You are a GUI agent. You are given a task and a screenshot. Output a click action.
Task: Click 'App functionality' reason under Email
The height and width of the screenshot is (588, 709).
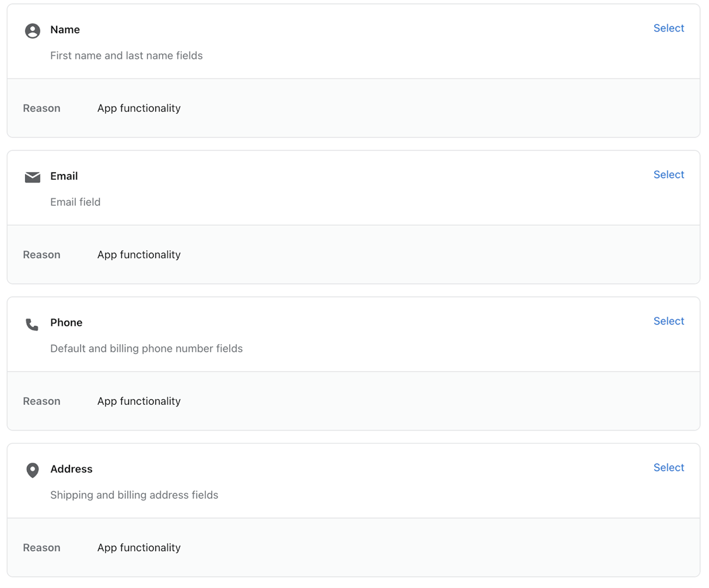click(139, 255)
